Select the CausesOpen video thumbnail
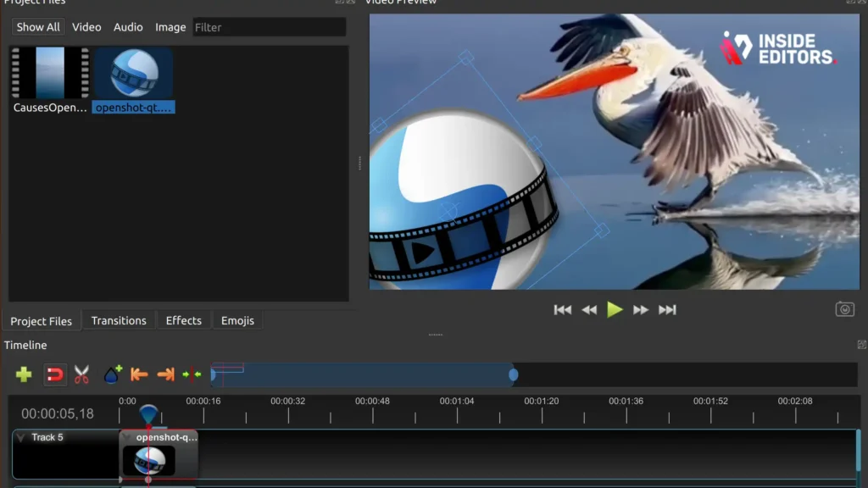The width and height of the screenshot is (868, 488). pos(50,73)
